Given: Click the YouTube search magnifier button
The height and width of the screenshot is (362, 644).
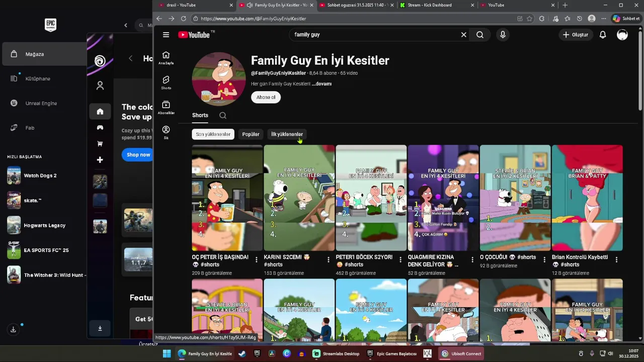Looking at the screenshot, I should tap(480, 35).
